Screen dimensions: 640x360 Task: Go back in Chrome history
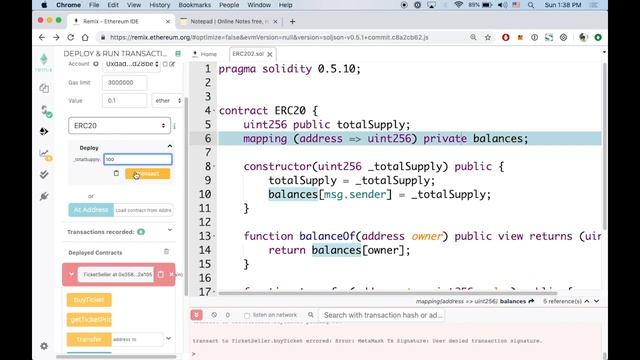click(x=42, y=38)
